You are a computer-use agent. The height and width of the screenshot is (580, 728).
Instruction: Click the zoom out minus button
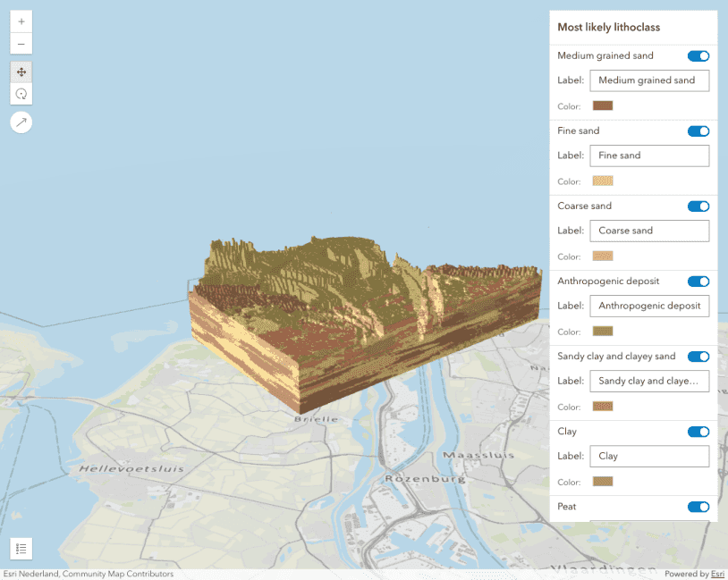click(x=21, y=44)
